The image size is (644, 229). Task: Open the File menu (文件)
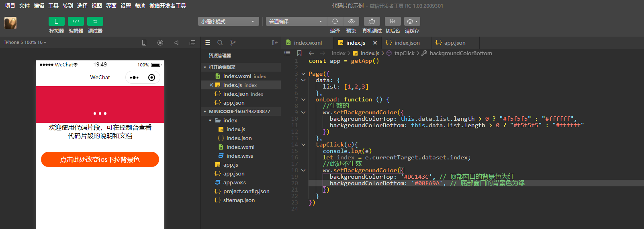[24, 6]
